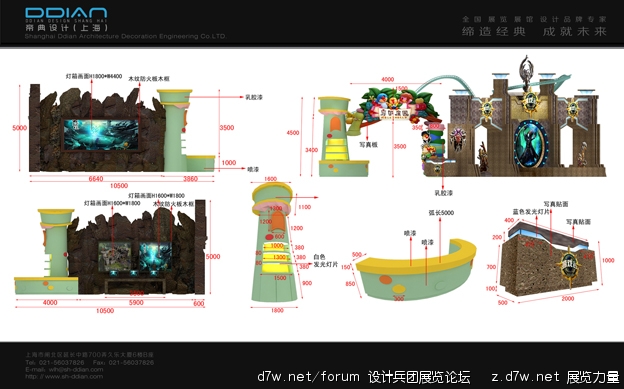
Task: Click the 5000 height label left of the rock wall
Action: pos(20,128)
